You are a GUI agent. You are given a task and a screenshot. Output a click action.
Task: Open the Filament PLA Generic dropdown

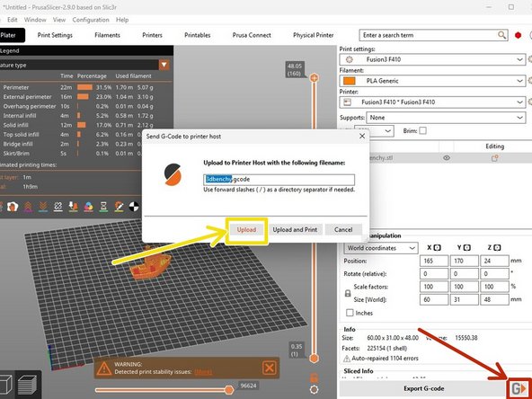[432, 81]
